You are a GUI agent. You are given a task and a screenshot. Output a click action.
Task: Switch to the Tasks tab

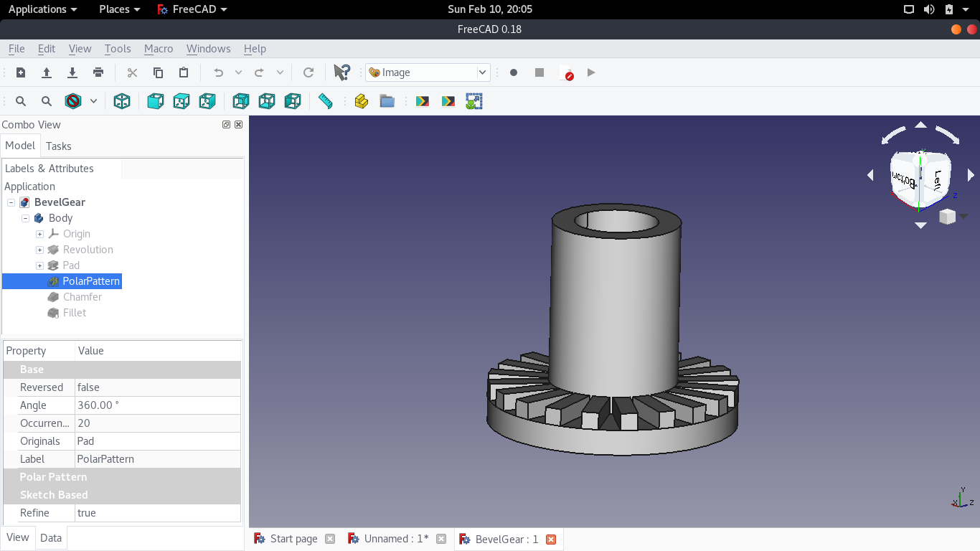click(58, 146)
